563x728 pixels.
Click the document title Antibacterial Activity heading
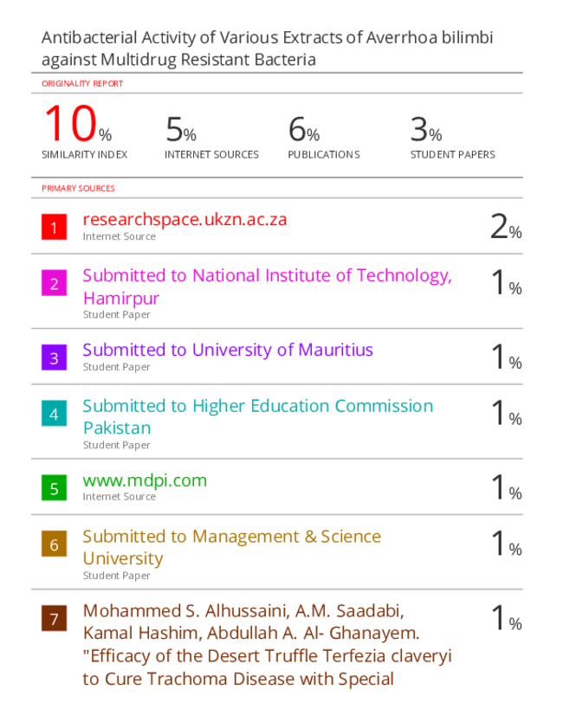267,48
